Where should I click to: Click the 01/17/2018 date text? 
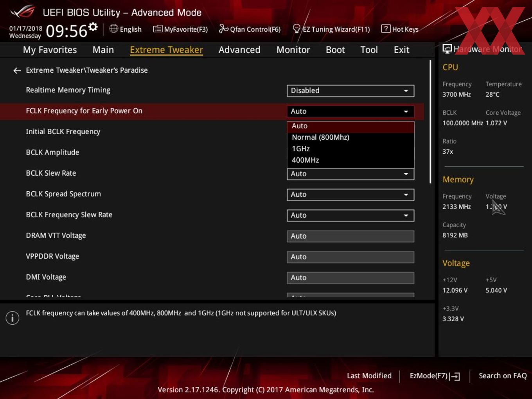pyautogui.click(x=26, y=28)
